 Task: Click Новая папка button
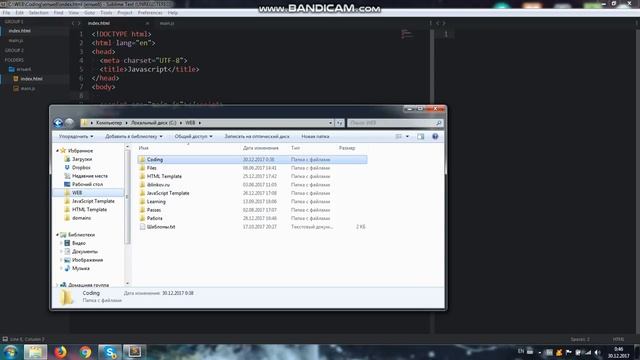(315, 136)
